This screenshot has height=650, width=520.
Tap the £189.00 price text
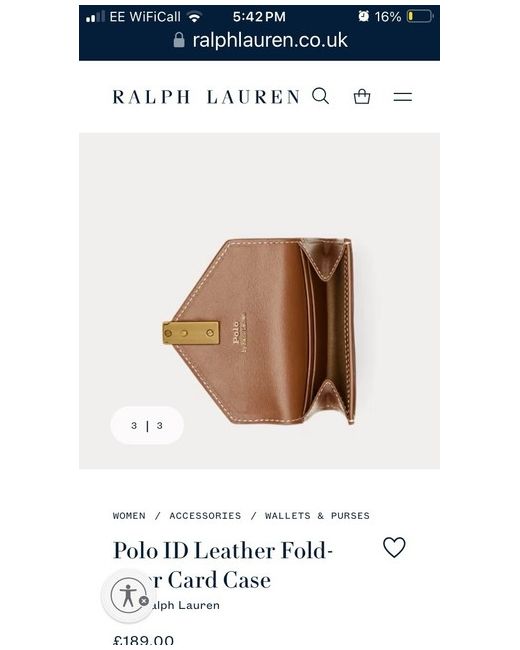point(143,642)
